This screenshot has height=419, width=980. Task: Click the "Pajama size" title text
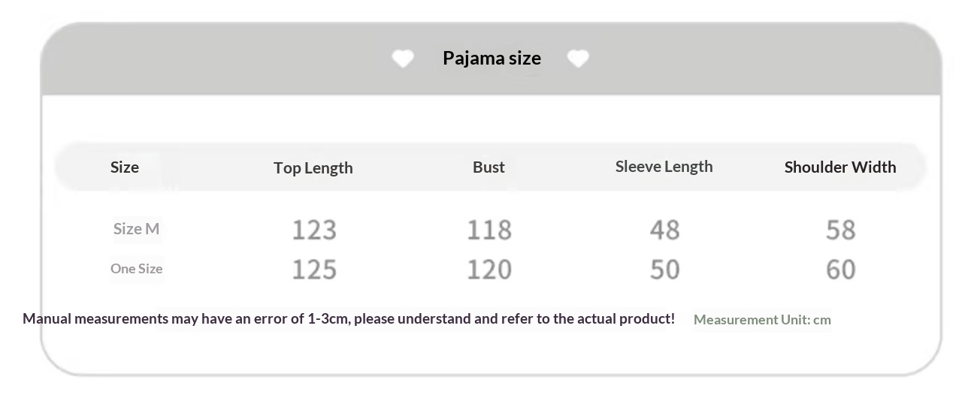[492, 58]
